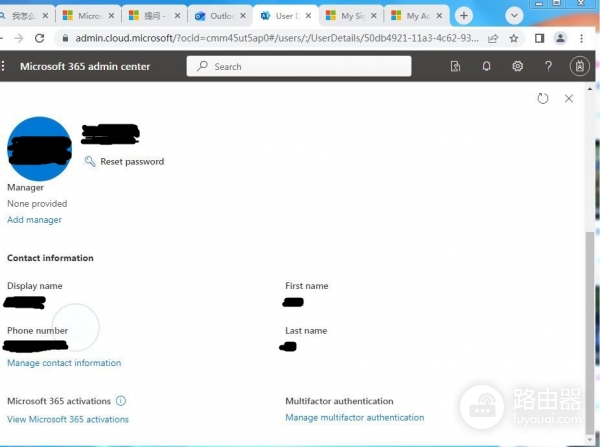This screenshot has height=447, width=600.
Task: Open the account manager icon in header
Action: 580,66
